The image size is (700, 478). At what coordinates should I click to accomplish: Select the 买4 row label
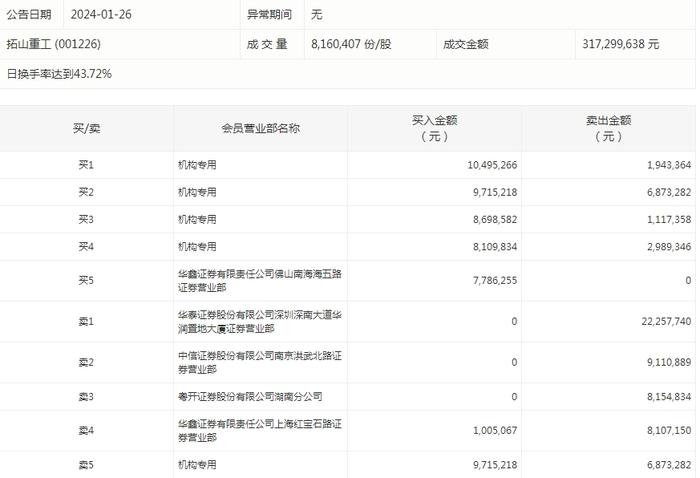tap(86, 246)
